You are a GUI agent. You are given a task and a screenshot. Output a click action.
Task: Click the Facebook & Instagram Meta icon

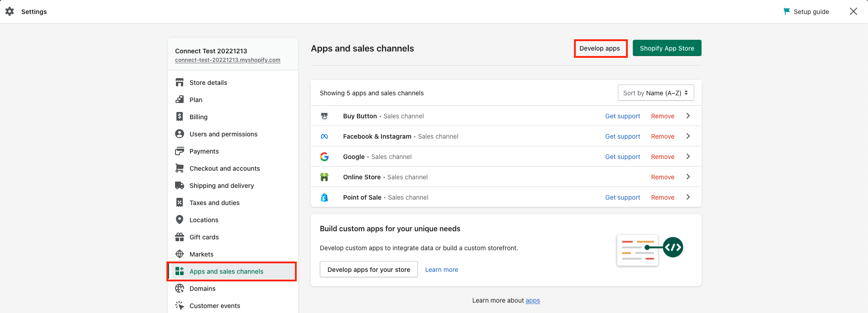click(324, 136)
